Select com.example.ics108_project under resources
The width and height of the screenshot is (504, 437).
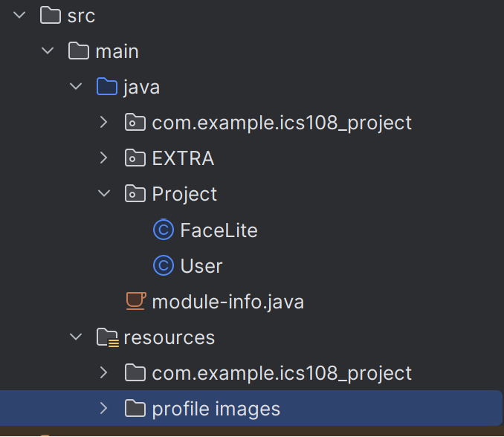(281, 373)
